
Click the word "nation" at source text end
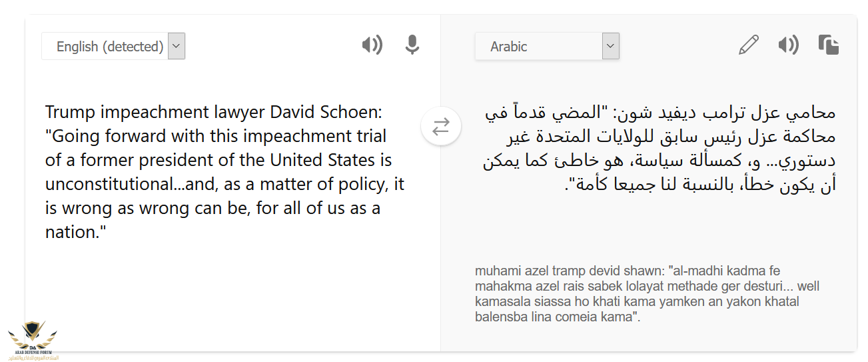pyautogui.click(x=70, y=232)
